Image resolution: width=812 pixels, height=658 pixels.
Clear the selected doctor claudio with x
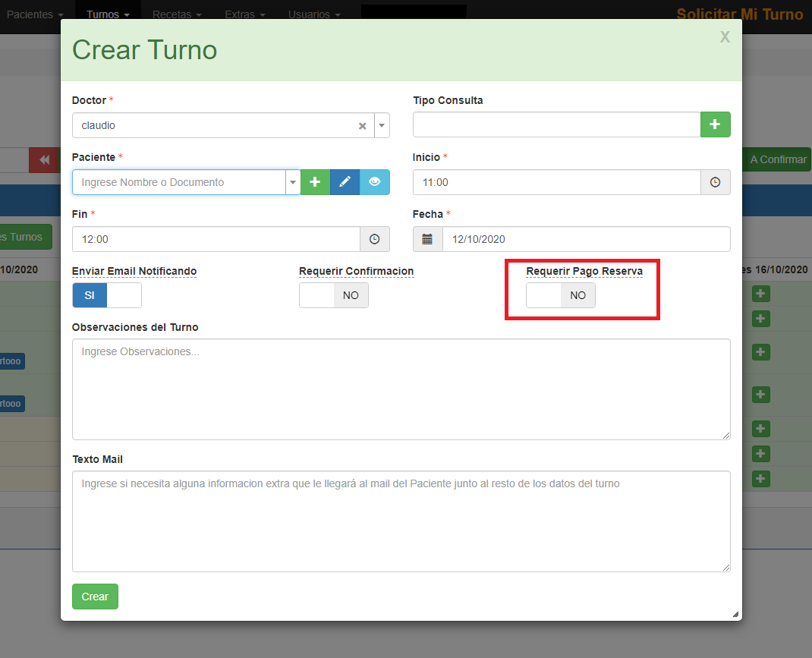(363, 126)
